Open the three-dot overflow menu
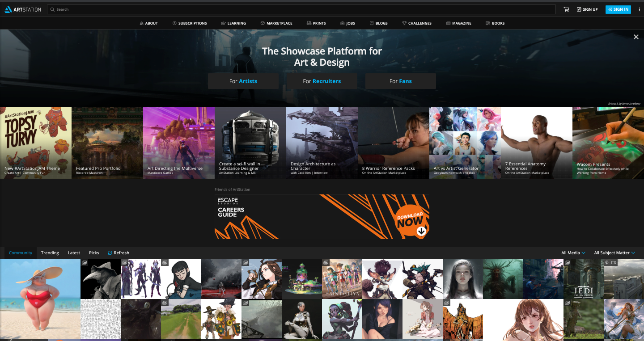 pos(639,9)
